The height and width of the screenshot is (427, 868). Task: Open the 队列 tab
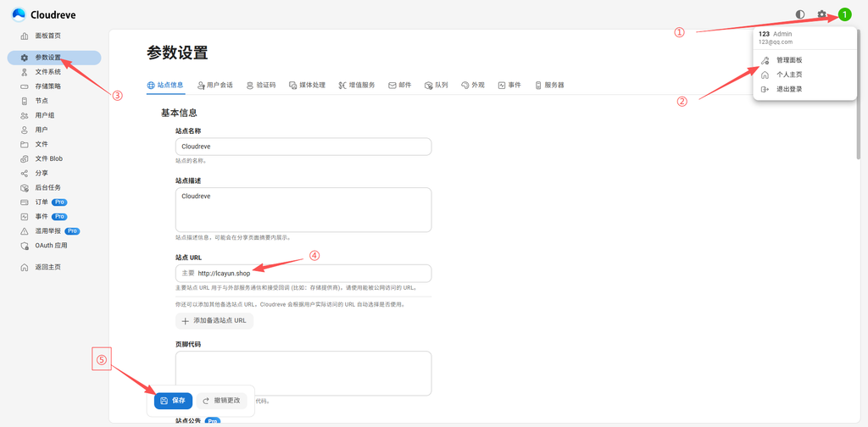tap(437, 86)
